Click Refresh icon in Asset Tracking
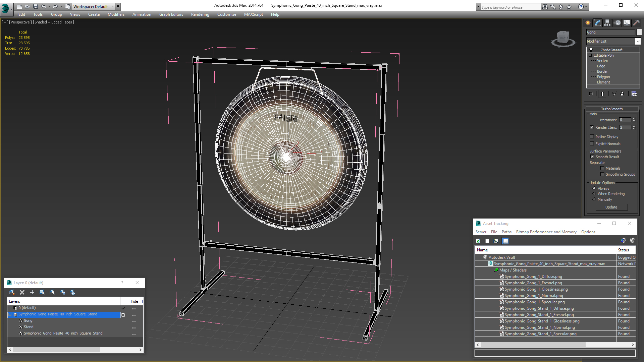This screenshot has width=644, height=362. 478,241
